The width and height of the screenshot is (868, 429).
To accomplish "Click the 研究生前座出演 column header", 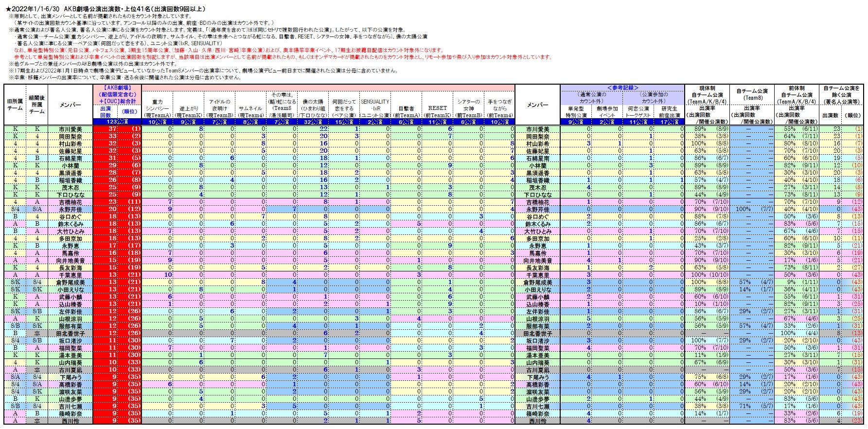I will (669, 112).
